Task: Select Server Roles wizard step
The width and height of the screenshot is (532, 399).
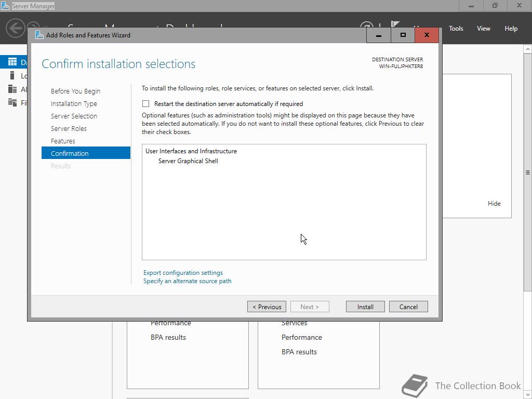Action: click(69, 129)
